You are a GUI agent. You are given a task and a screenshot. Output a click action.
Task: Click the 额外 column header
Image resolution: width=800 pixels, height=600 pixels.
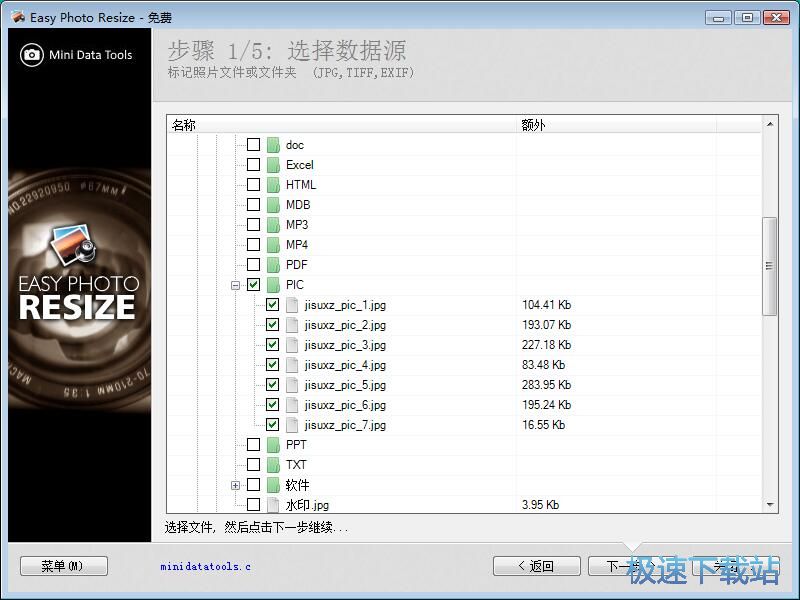coord(615,125)
